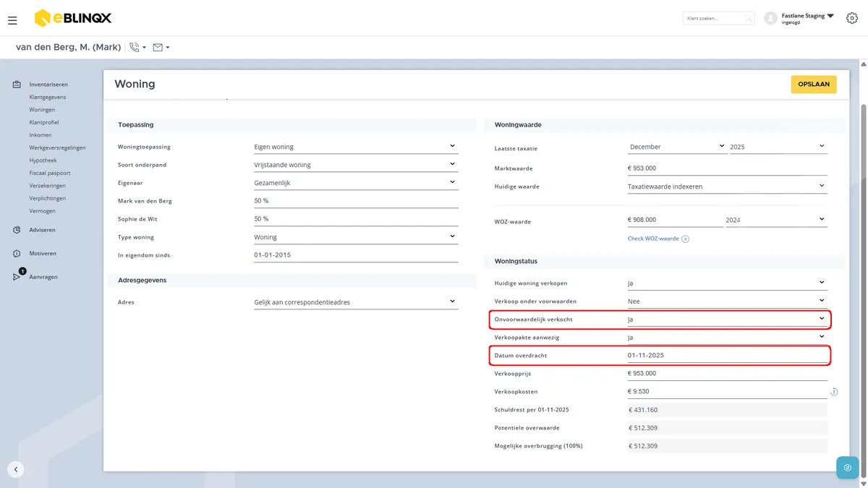Viewport: 868px width, 488px height.
Task: Open the Woningtoepassing dropdown
Action: point(355,147)
